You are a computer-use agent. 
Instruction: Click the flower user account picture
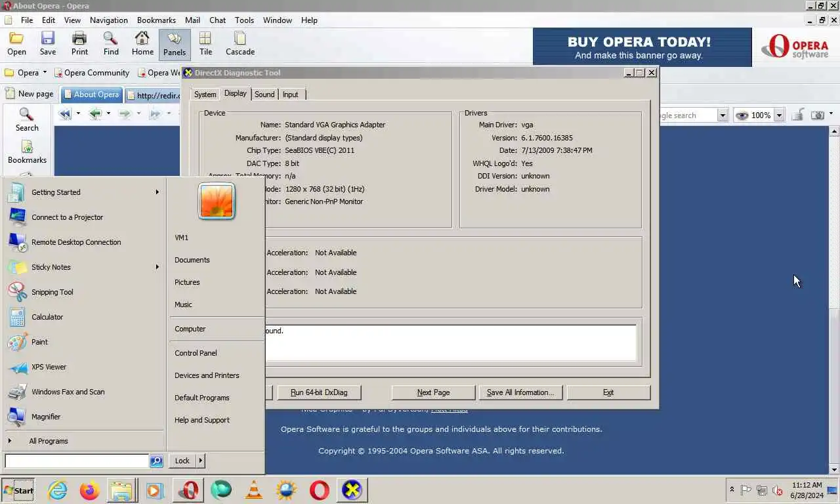pos(217,201)
